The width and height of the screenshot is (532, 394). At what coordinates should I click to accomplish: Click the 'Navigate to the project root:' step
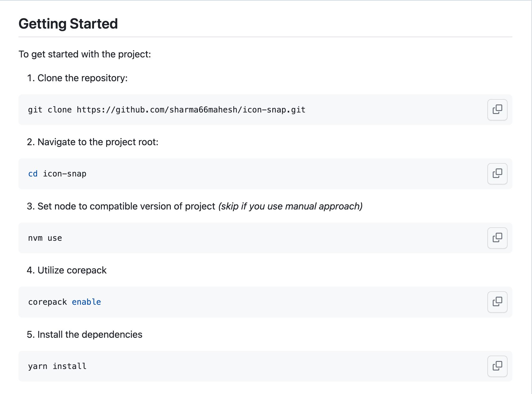(x=98, y=142)
